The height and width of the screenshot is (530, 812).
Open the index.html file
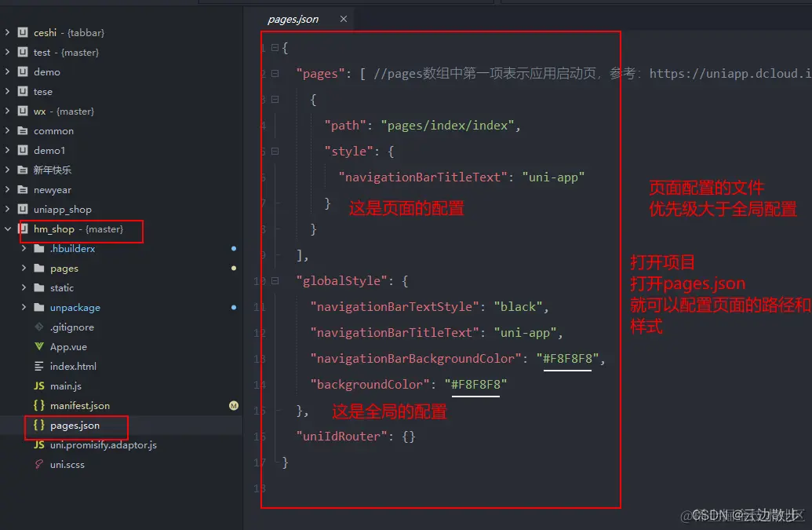pyautogui.click(x=73, y=366)
